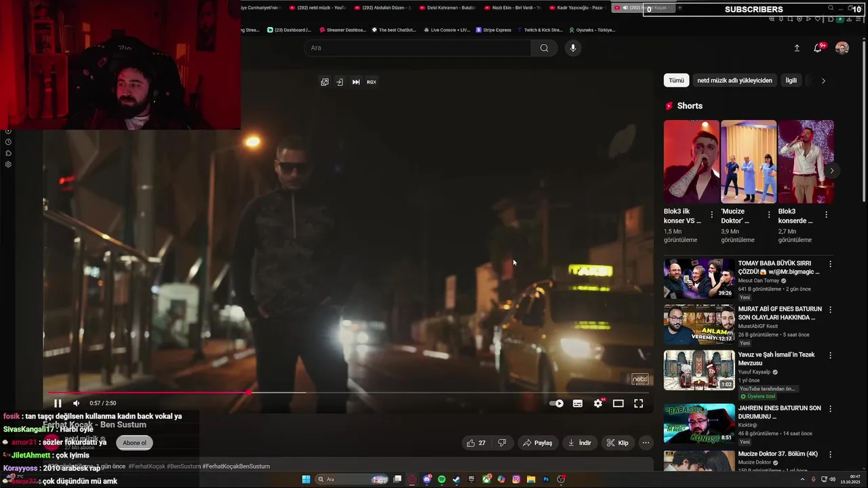Screen dimensions: 868x488
Task: Run search with the magnifier icon
Action: [544, 48]
